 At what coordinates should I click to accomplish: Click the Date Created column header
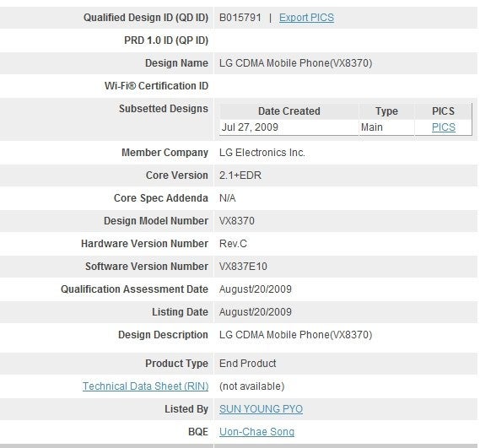tap(289, 111)
